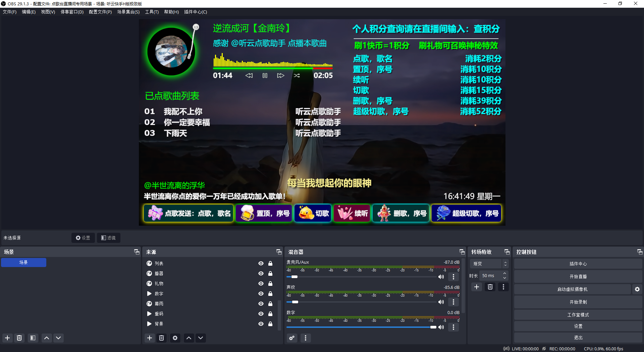This screenshot has height=352, width=644.
Task: Increase the transition duration with up arrow
Action: [504, 274]
